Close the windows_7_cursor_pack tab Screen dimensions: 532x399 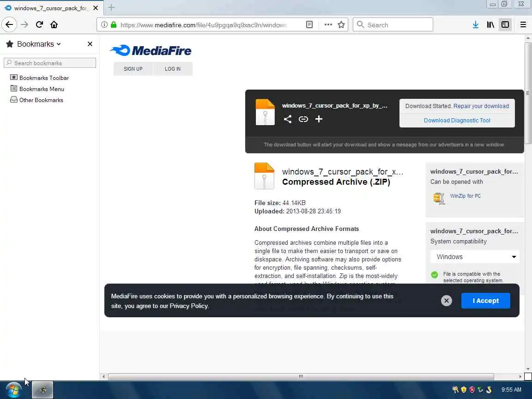96,8
